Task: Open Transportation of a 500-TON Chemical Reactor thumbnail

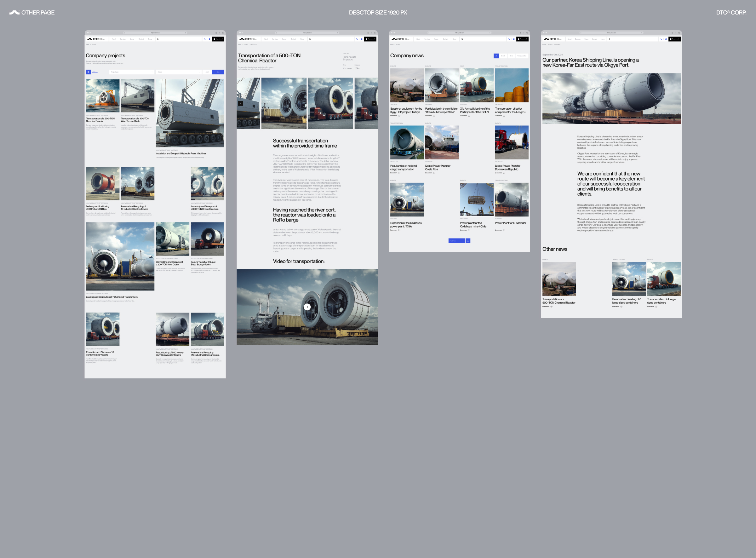Action: (x=103, y=95)
